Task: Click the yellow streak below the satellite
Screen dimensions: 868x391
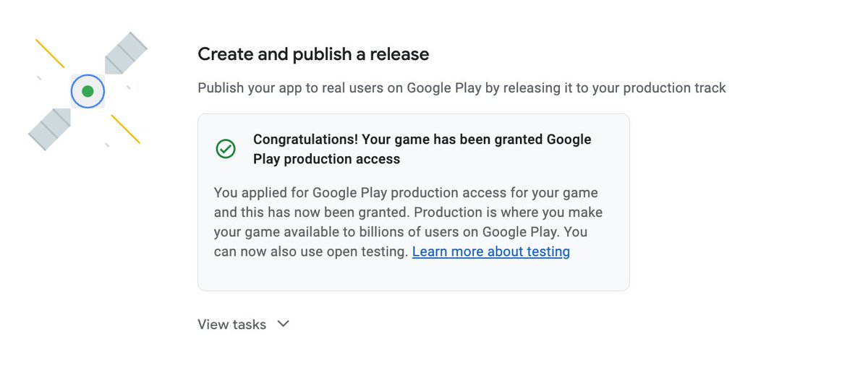Action: coord(125,129)
